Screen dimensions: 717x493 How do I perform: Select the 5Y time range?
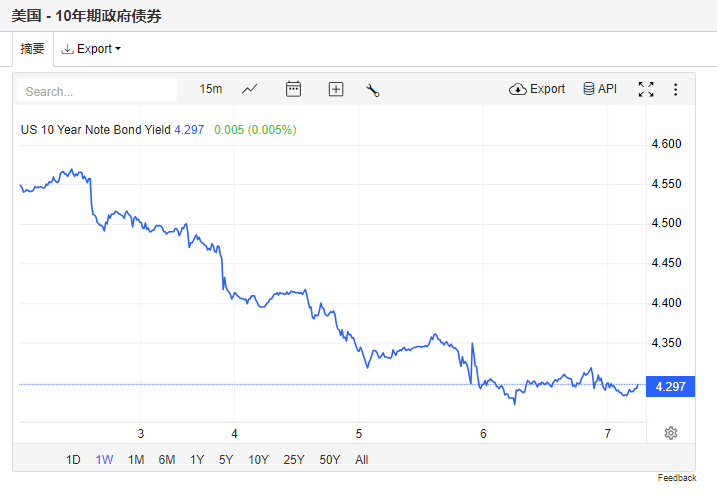tap(226, 460)
